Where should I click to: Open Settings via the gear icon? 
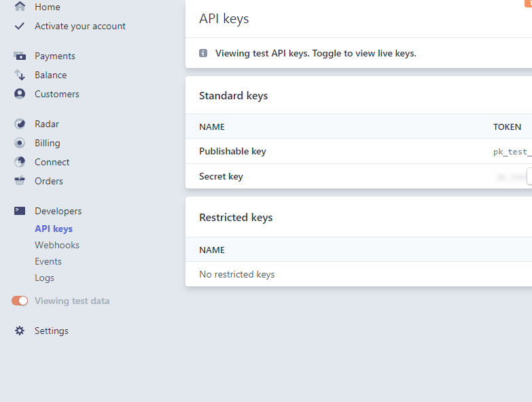[x=20, y=331]
